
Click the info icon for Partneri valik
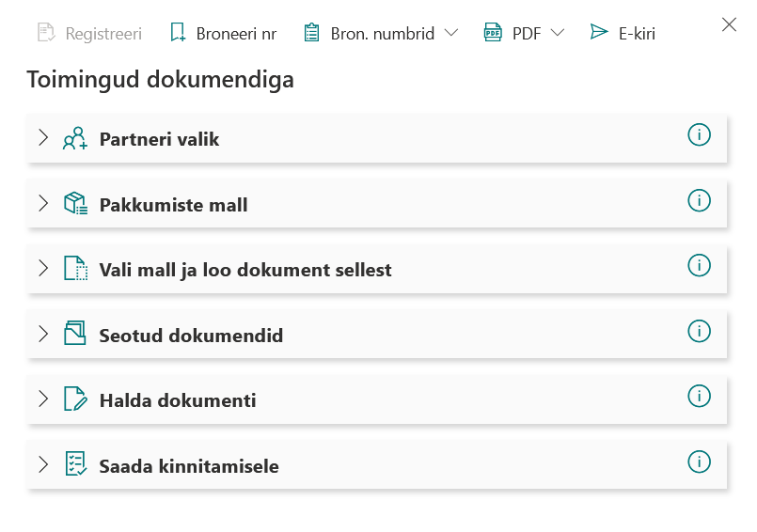(699, 135)
